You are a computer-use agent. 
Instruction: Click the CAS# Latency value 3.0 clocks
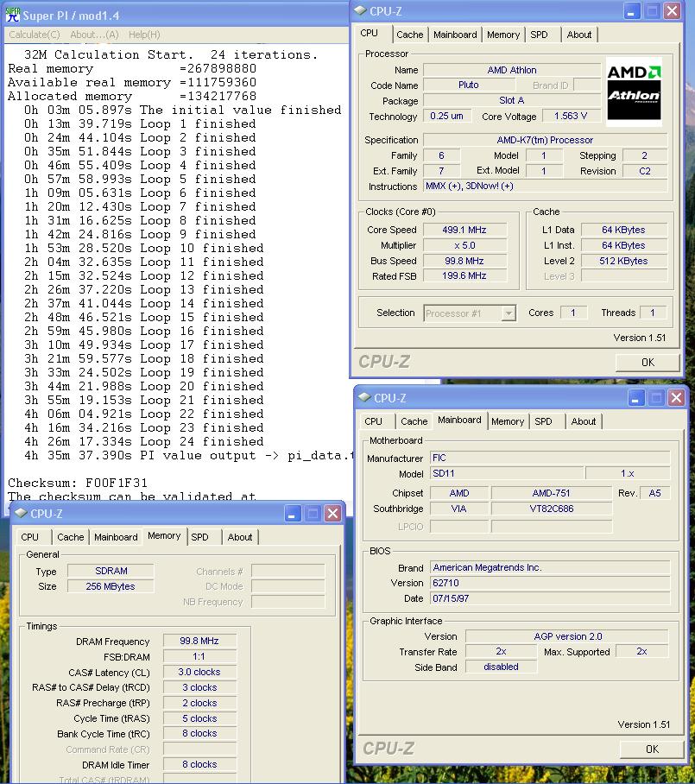[x=199, y=672]
